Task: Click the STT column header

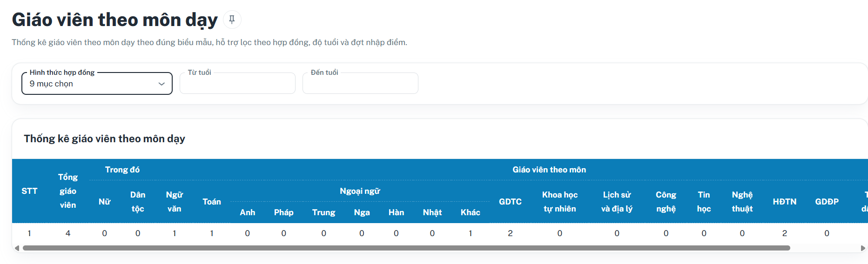Action: click(x=29, y=191)
